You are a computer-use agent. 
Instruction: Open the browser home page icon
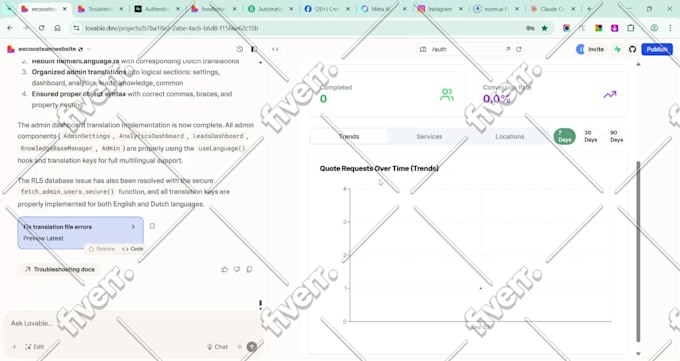[57, 28]
